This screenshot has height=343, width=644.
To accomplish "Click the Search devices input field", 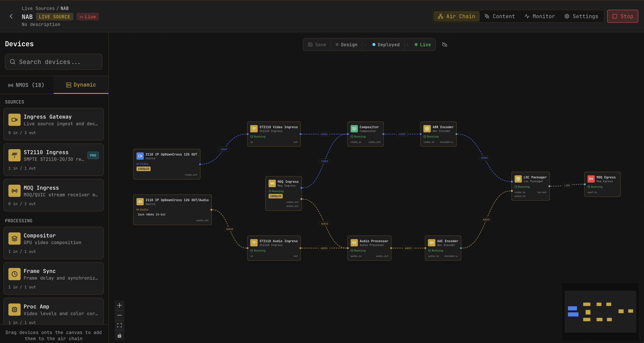I will click(53, 61).
